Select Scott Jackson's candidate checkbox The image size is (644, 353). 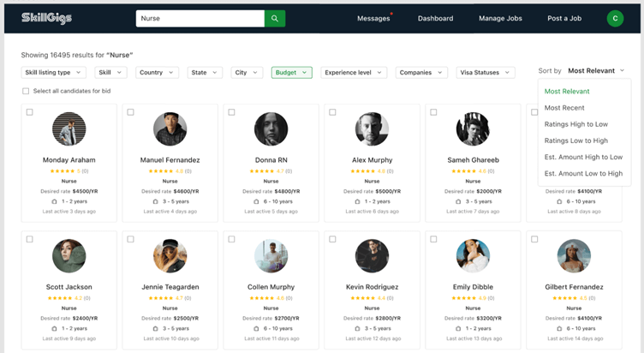tap(29, 239)
